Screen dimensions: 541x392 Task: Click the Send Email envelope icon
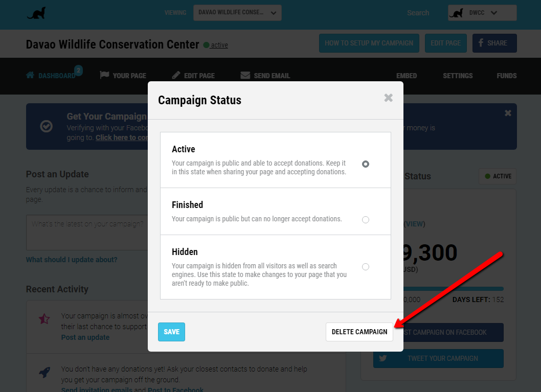point(245,75)
